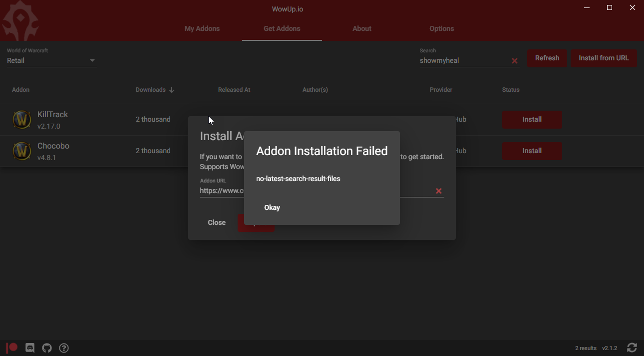Viewport: 644px width, 356px height.
Task: Click inside the search input field
Action: [459, 60]
